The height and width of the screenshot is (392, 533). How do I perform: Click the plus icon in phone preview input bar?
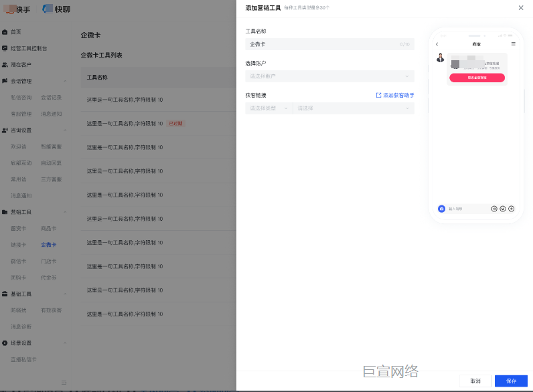[x=512, y=209]
